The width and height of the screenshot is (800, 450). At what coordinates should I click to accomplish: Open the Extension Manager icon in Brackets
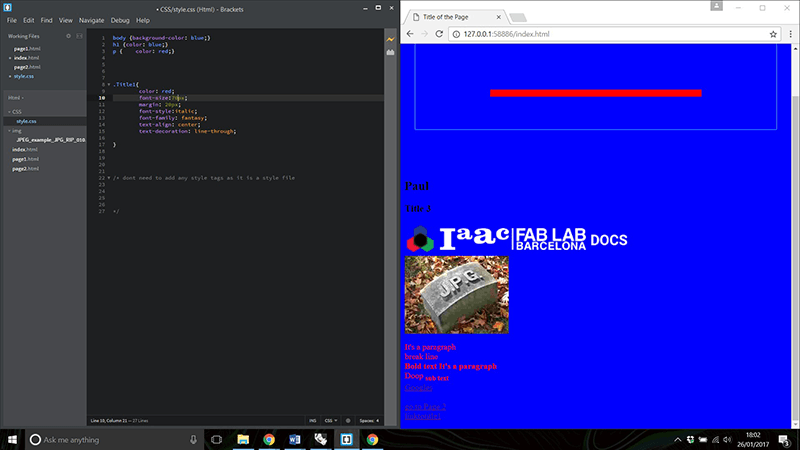(x=390, y=52)
